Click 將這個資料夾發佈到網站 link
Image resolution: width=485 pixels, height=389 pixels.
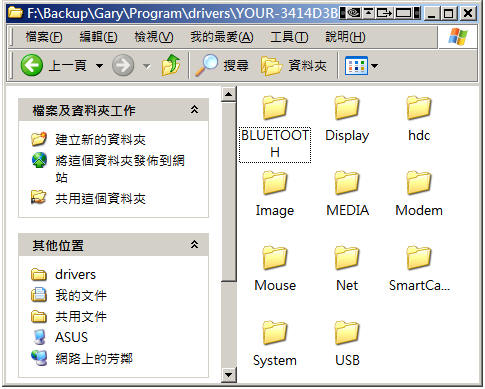120,169
